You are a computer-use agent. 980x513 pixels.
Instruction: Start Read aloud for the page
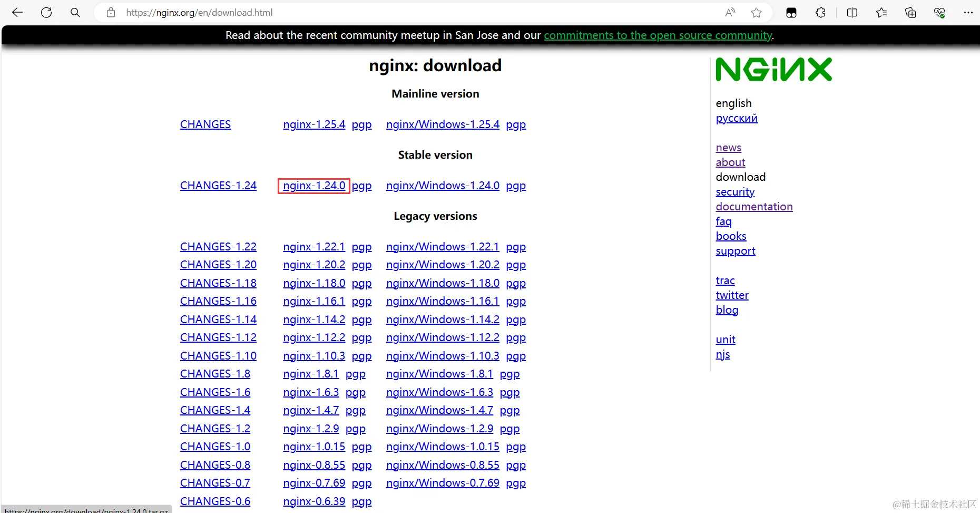pyautogui.click(x=729, y=12)
